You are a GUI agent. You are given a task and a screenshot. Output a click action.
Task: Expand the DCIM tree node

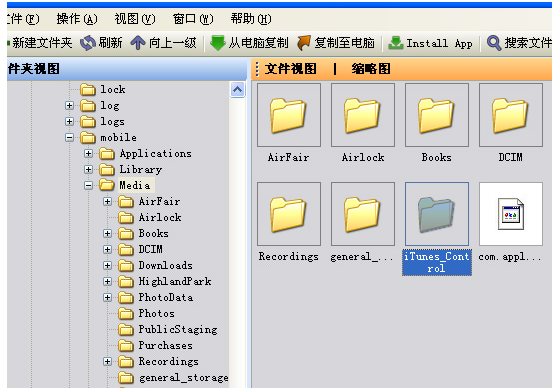click(107, 249)
